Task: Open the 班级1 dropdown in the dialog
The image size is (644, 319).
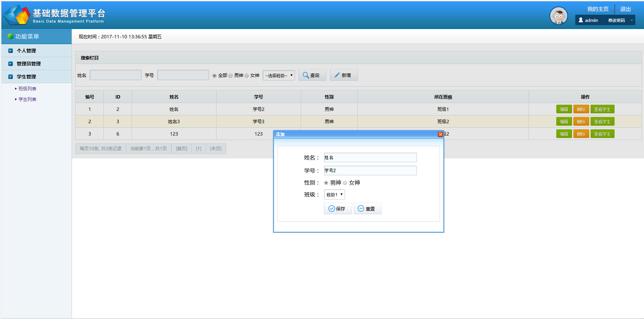Action: click(334, 194)
